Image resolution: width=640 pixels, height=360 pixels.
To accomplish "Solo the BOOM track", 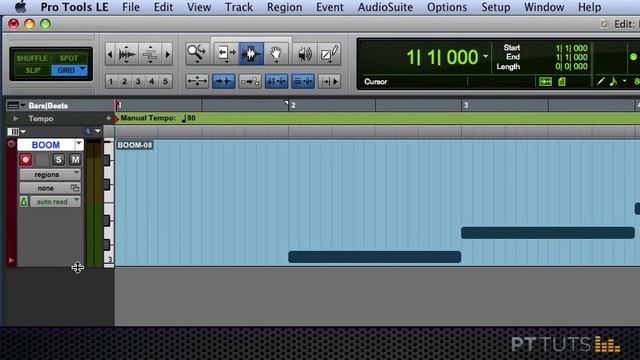I will click(58, 160).
